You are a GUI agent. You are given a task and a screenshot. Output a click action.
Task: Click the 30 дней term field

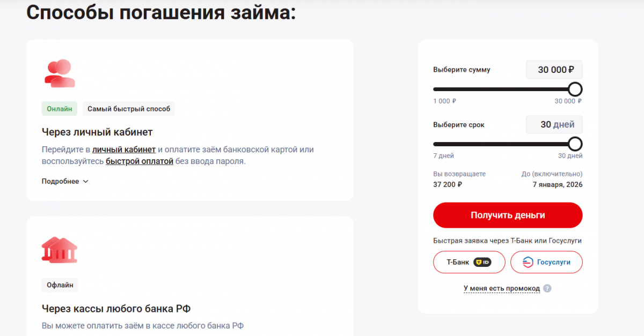click(554, 124)
